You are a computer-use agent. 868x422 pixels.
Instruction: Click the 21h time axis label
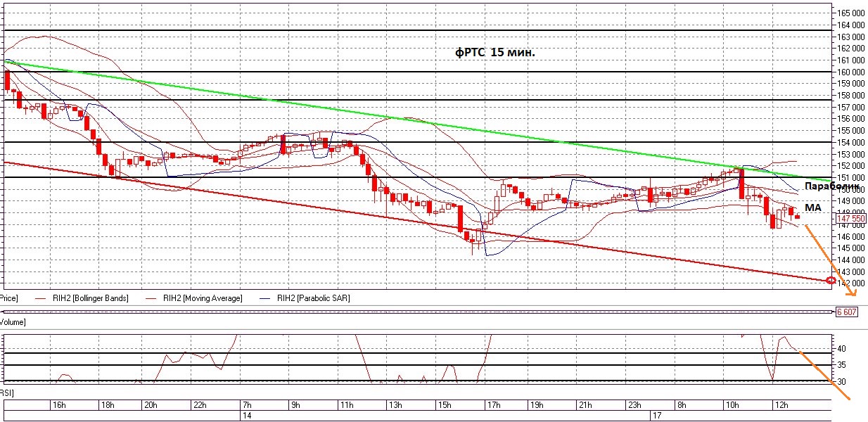coord(585,405)
